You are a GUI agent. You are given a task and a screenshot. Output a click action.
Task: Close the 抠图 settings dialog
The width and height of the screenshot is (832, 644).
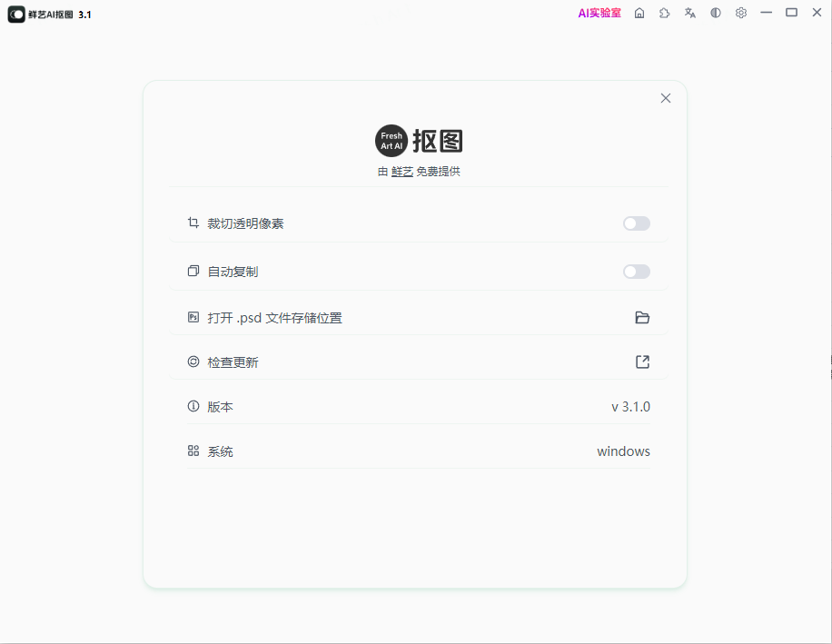click(x=665, y=98)
